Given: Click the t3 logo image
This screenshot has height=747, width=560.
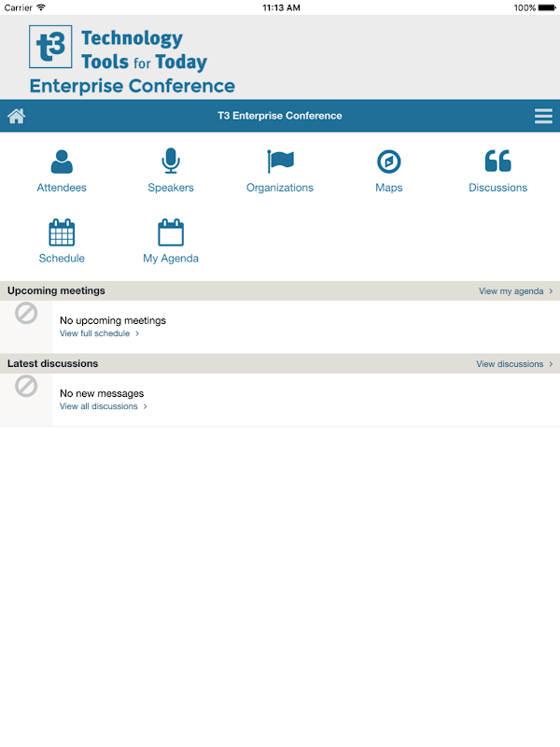Looking at the screenshot, I should 50,47.
